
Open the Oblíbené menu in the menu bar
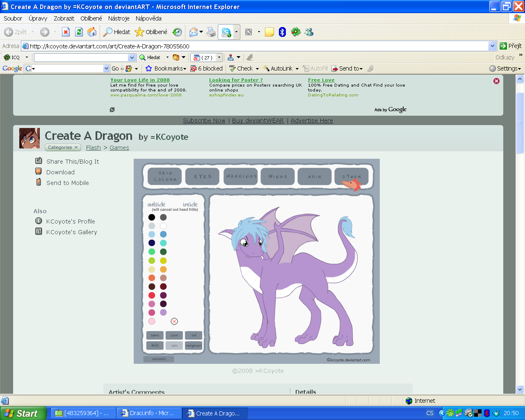(91, 18)
